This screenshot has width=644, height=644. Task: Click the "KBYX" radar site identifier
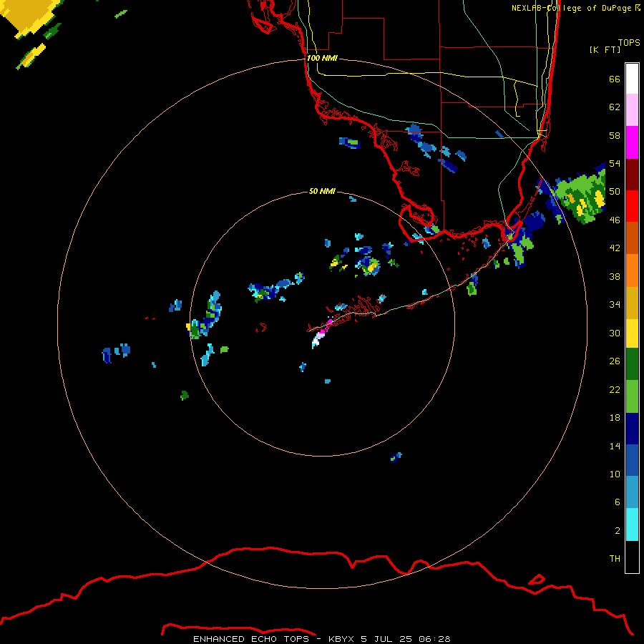click(x=341, y=639)
